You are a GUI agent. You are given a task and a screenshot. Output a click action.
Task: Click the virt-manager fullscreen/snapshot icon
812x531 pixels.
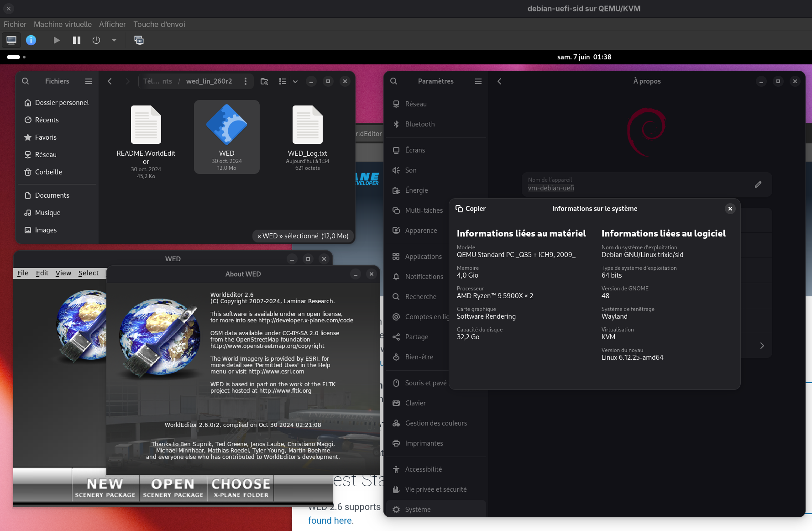pyautogui.click(x=139, y=40)
